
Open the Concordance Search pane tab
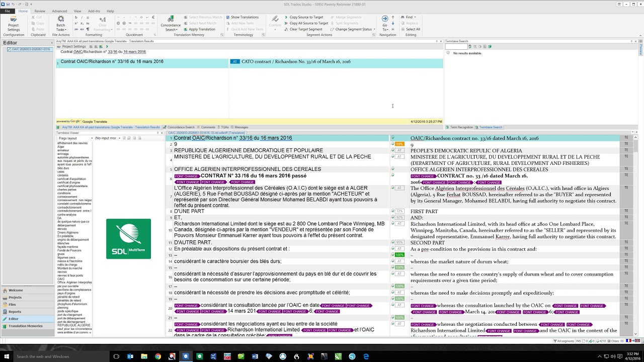tap(179, 127)
